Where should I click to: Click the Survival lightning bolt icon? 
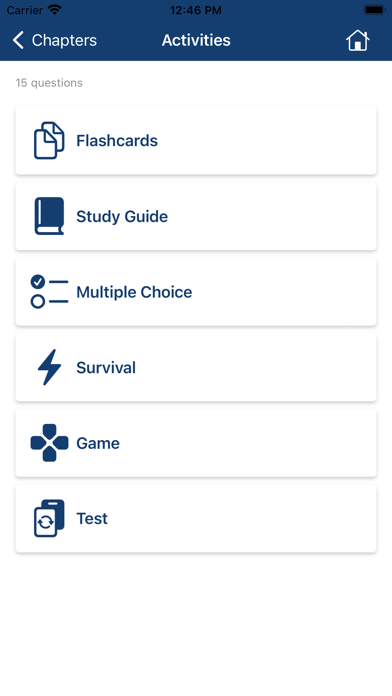click(49, 367)
